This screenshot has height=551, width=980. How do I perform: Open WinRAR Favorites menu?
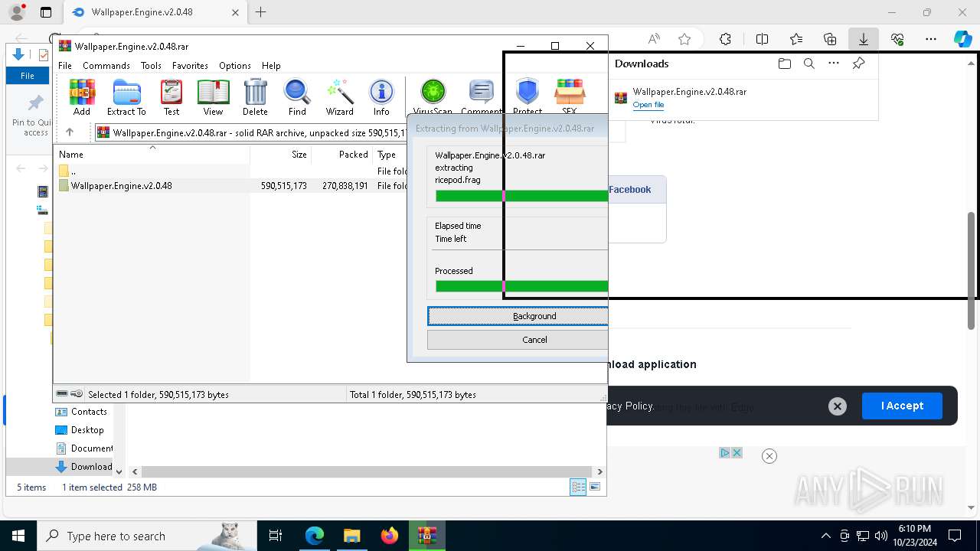pos(190,66)
